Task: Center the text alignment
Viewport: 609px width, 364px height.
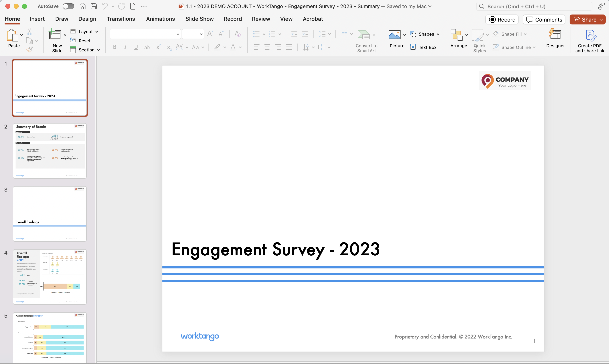Action: click(267, 47)
